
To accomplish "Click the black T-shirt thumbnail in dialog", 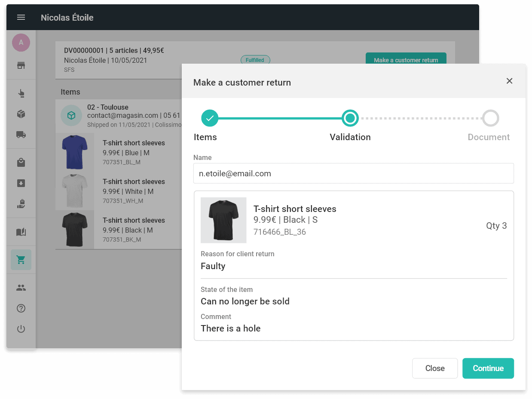I will coord(223,220).
